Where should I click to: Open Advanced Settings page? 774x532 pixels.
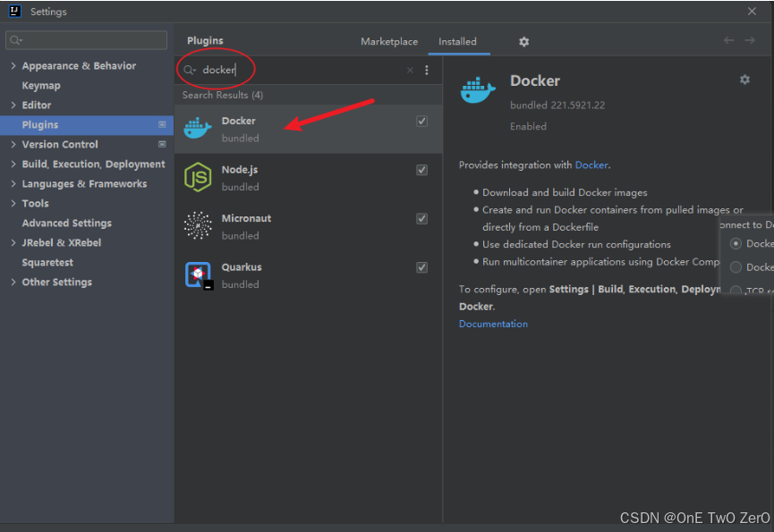click(x=66, y=224)
